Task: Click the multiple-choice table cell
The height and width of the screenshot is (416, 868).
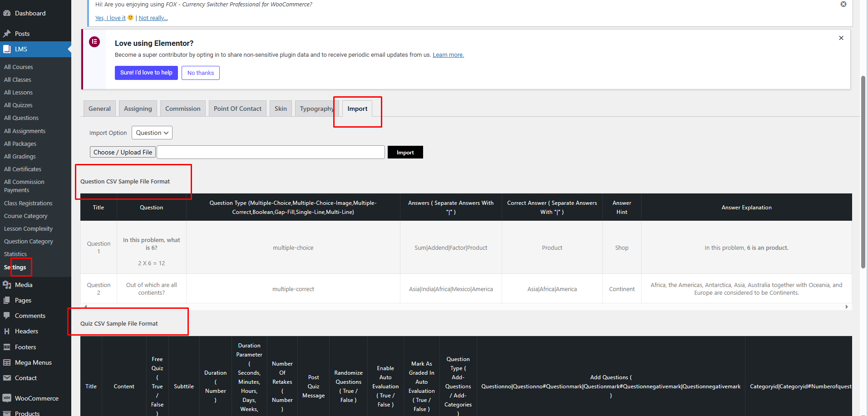Action: tap(293, 248)
